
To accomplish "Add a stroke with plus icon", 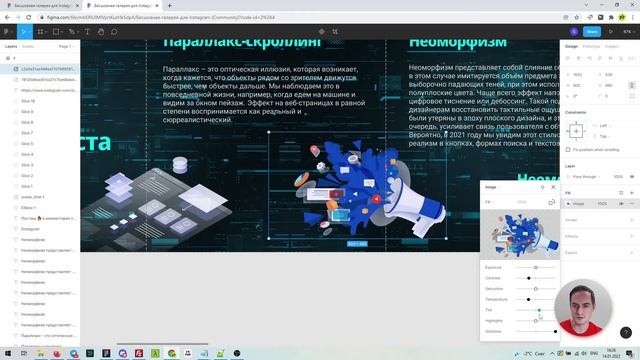I will (632, 220).
